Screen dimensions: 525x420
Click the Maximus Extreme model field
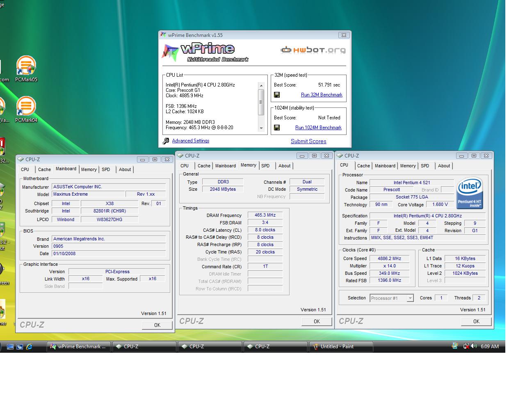88,194
